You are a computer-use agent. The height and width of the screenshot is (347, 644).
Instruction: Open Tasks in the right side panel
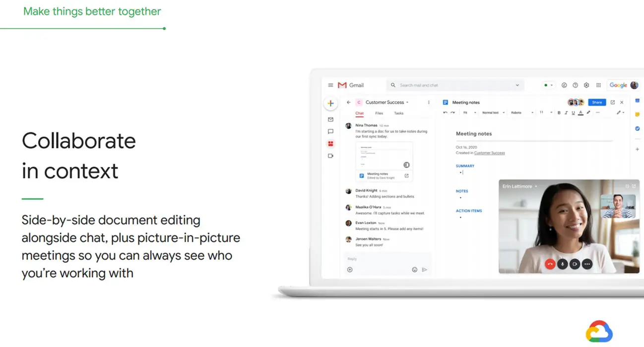[x=638, y=128]
